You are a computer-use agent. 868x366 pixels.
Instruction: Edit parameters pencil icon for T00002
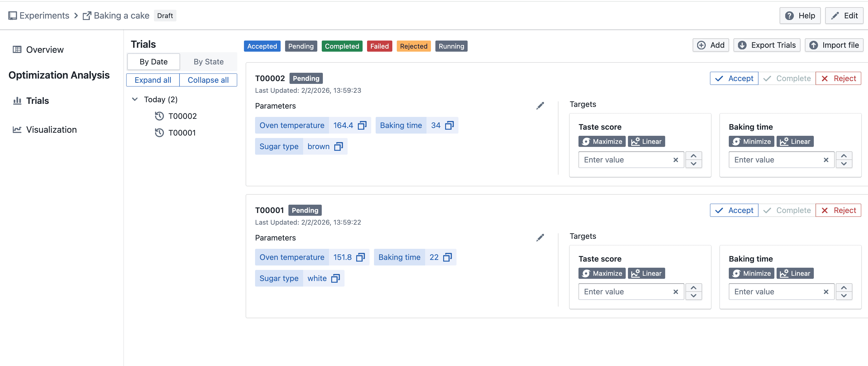click(540, 106)
